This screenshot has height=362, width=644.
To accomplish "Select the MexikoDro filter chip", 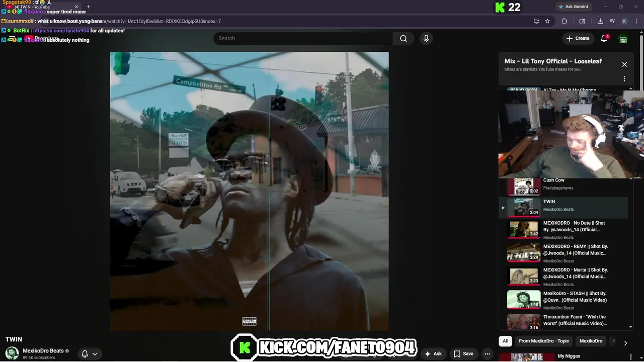I will [x=591, y=341].
